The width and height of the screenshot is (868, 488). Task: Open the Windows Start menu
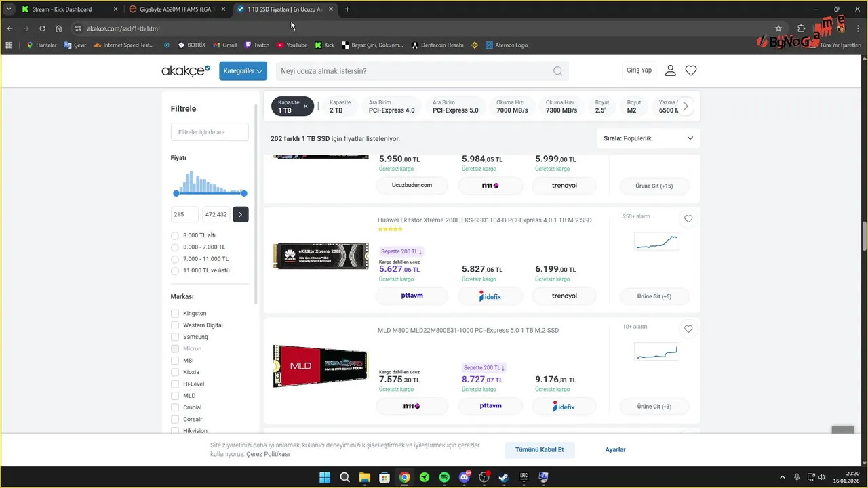[x=325, y=477]
